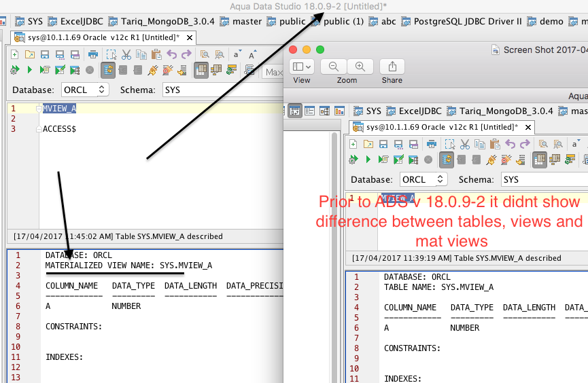Convert to uppercase icon in main window
588x383 pixels.
tap(253, 55)
